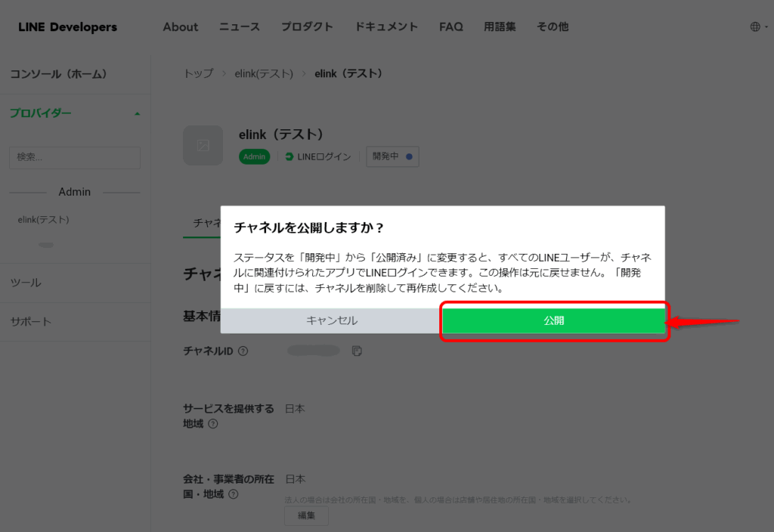
Task: Show help for サービスを提供する地域 question icon
Action: coord(212,424)
